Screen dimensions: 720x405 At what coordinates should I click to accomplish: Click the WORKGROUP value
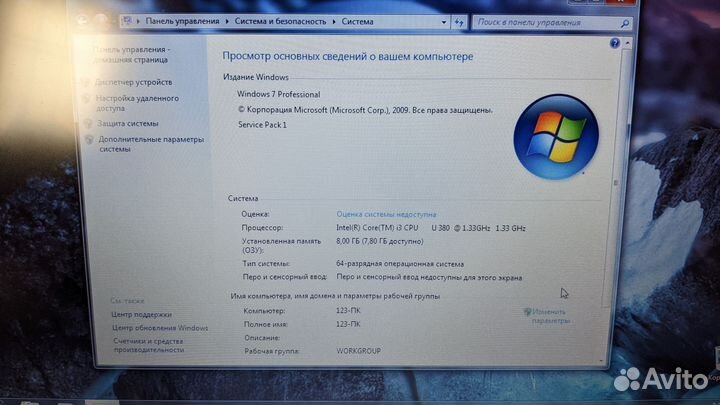[359, 351]
